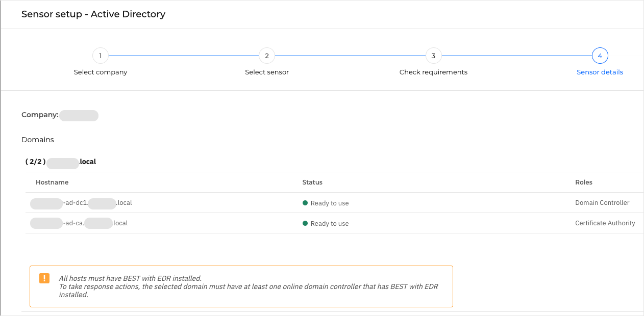Image resolution: width=644 pixels, height=316 pixels.
Task: Sort by the Hostname column header
Action: [x=52, y=182]
